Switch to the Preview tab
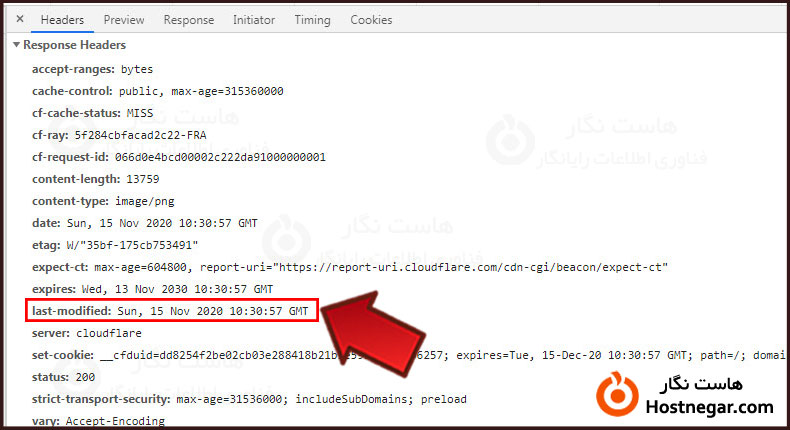Screen dimensions: 790x430 point(124,20)
